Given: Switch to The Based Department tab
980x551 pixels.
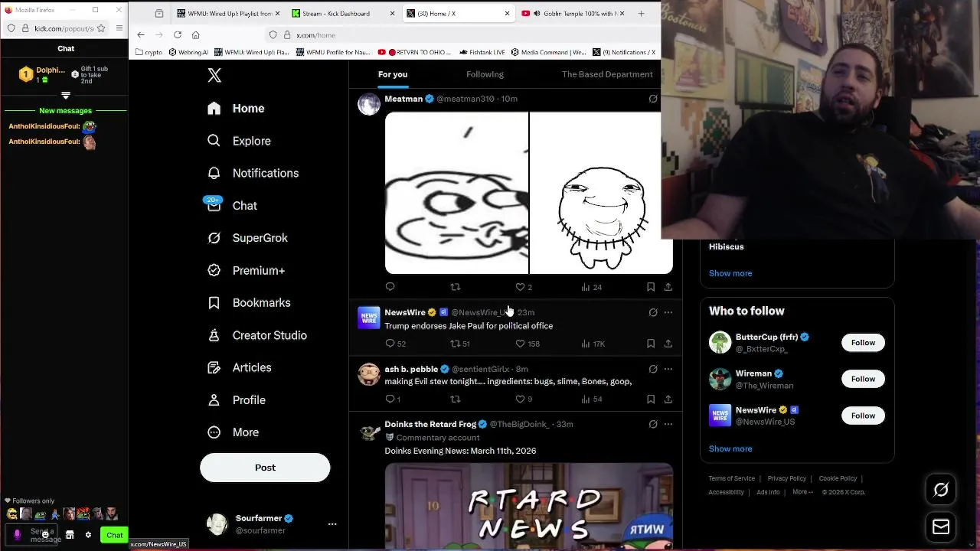Looking at the screenshot, I should 607,74.
